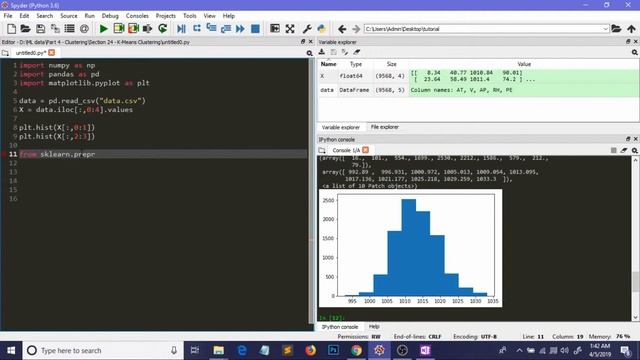Open the Debug menu
640x360 pixels.
tap(110, 16)
